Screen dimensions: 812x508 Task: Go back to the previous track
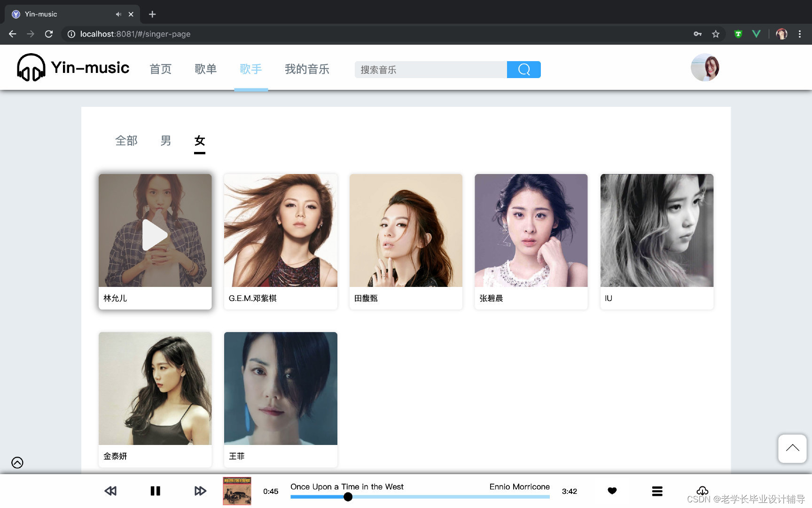(110, 491)
